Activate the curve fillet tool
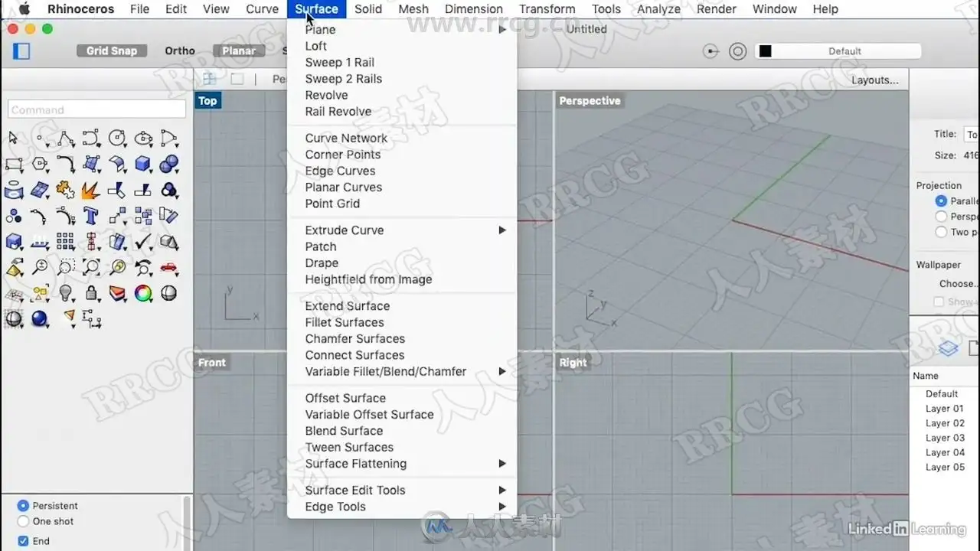Viewport: 980px width, 551px height. tap(66, 165)
